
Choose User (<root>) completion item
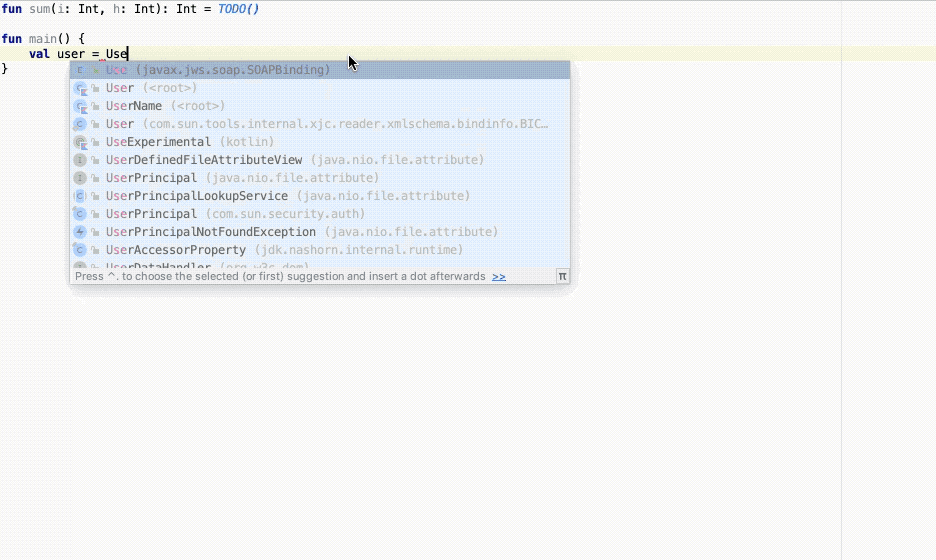(320, 88)
